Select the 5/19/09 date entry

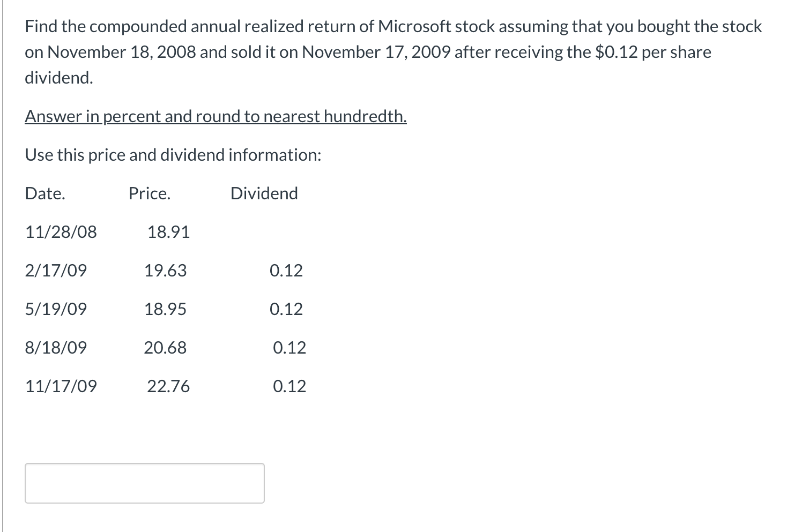(x=56, y=309)
